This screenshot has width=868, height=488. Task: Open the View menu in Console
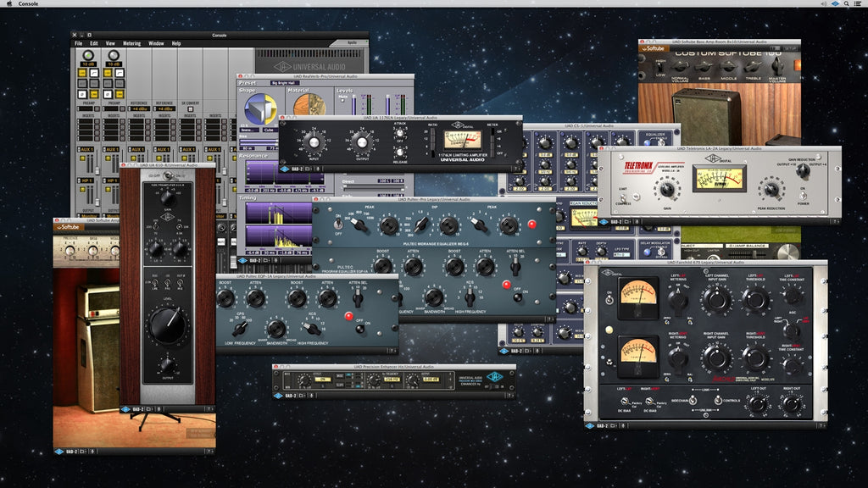[x=111, y=43]
